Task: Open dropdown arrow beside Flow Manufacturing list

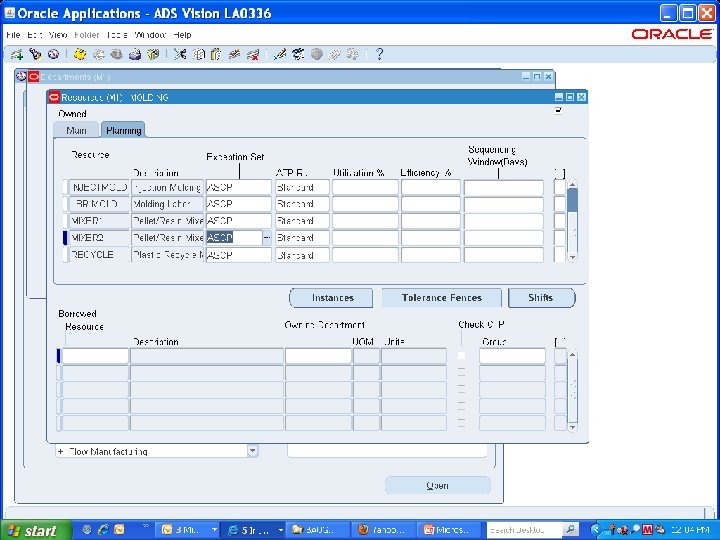Action: click(x=253, y=451)
